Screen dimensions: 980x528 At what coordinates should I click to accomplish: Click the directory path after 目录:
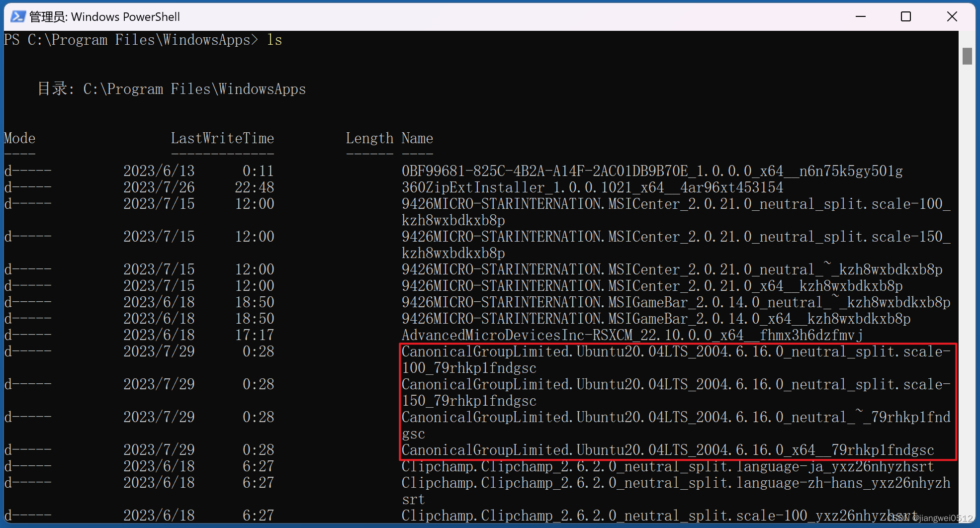[x=194, y=89]
